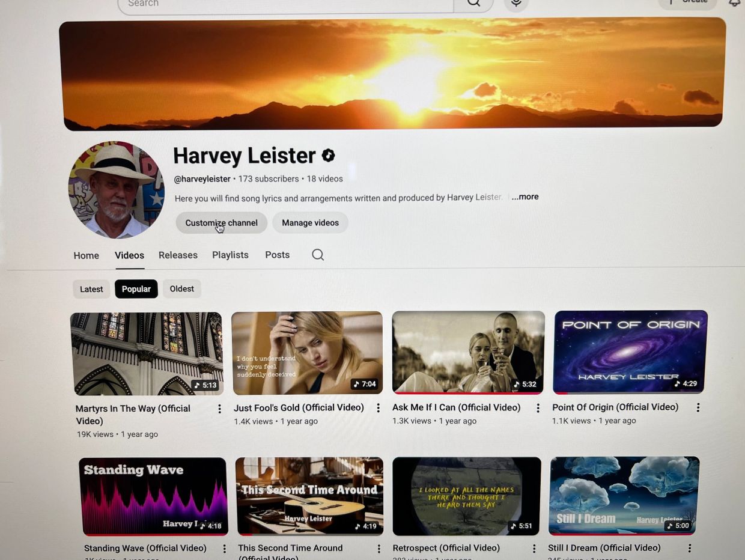Click the Manage videos button

(x=310, y=223)
